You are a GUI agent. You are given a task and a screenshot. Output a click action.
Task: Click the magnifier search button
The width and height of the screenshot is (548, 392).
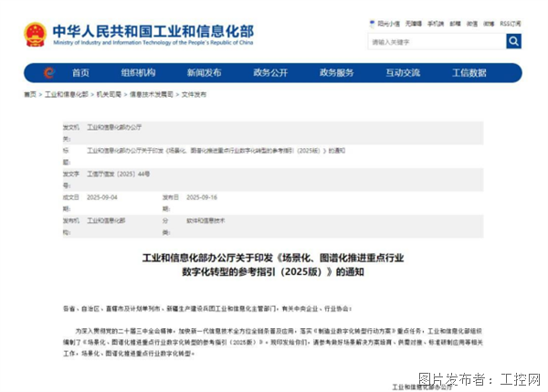pyautogui.click(x=513, y=41)
